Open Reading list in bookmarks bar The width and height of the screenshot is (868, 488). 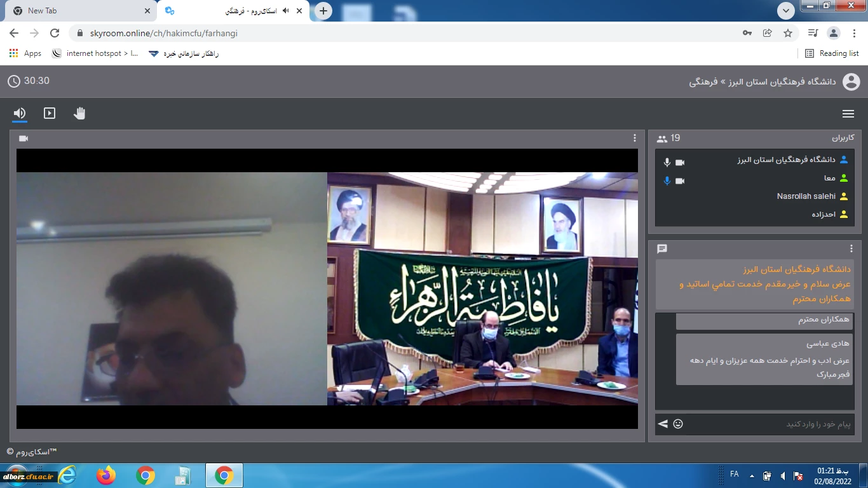[x=832, y=53]
